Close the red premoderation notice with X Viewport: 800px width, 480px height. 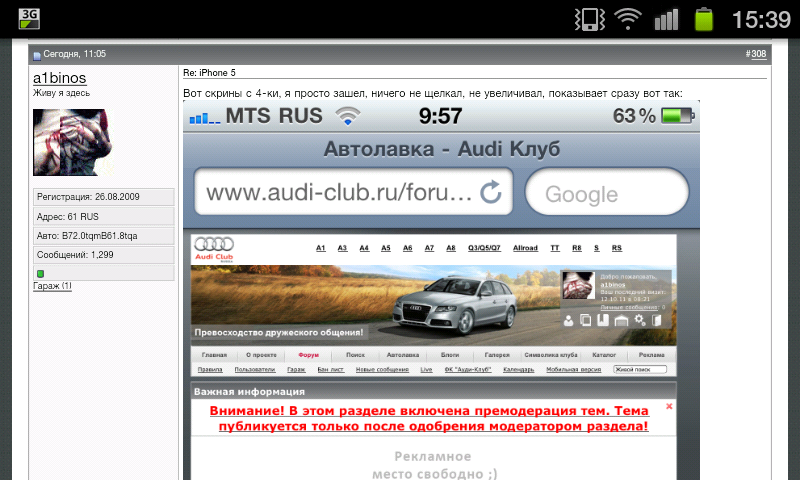coord(669,406)
